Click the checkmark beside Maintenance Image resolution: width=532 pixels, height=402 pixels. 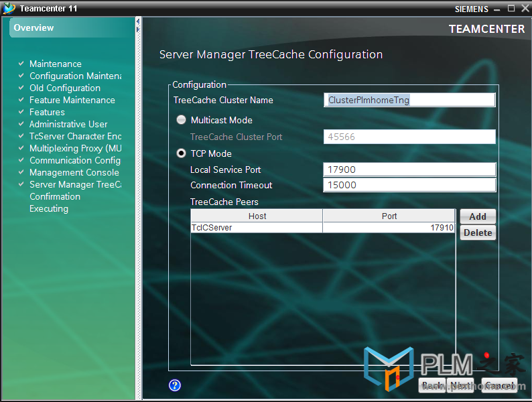(21, 64)
